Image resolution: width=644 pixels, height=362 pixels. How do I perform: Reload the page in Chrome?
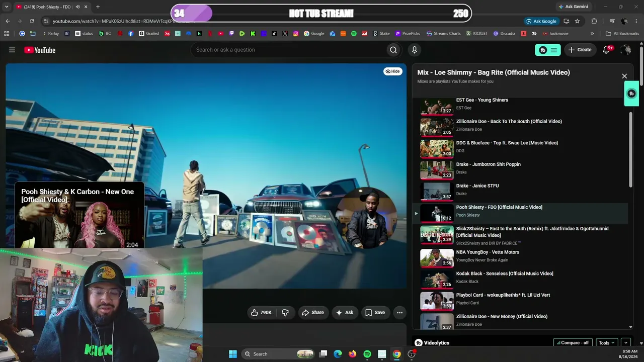click(32, 21)
